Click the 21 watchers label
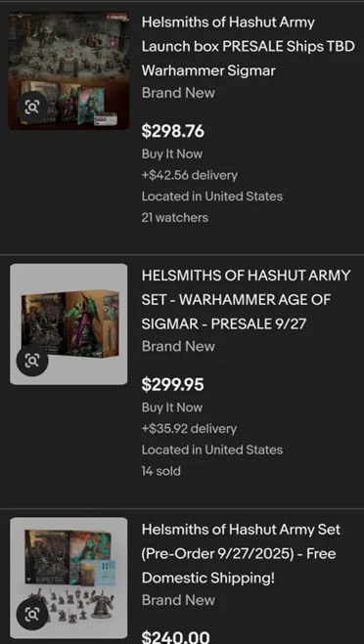 pyautogui.click(x=175, y=218)
